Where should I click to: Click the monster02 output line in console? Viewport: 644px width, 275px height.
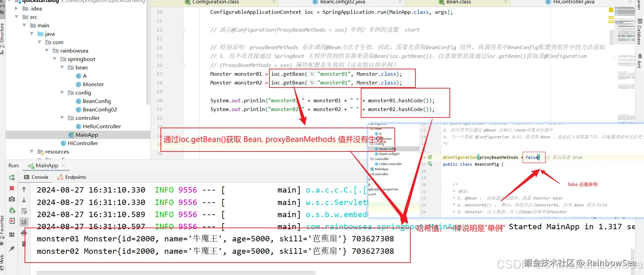point(215,251)
